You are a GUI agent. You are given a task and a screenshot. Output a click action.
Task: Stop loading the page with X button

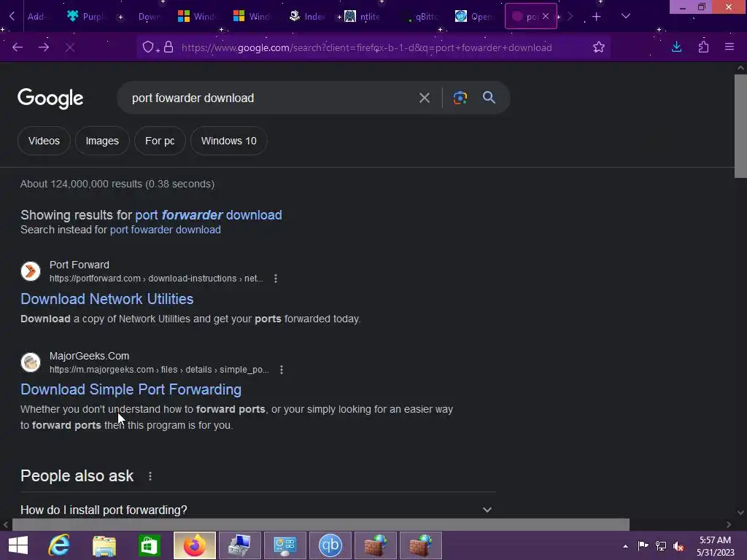click(x=69, y=47)
